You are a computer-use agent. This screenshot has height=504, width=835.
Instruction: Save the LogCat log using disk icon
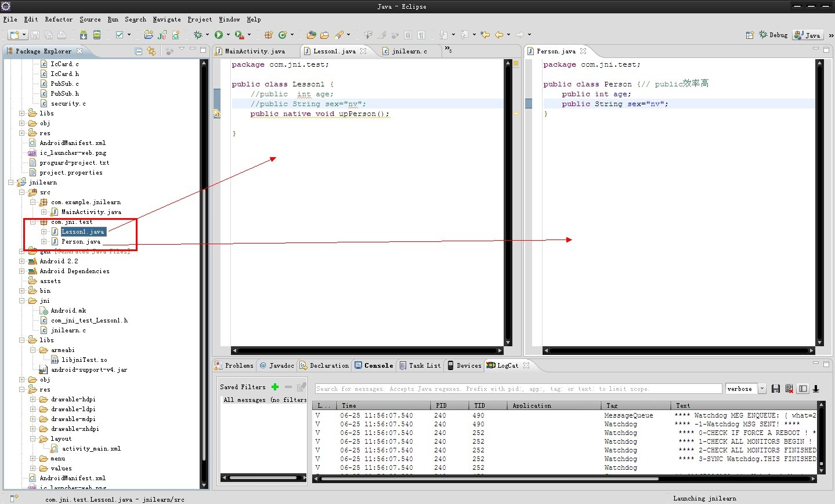[x=776, y=389]
